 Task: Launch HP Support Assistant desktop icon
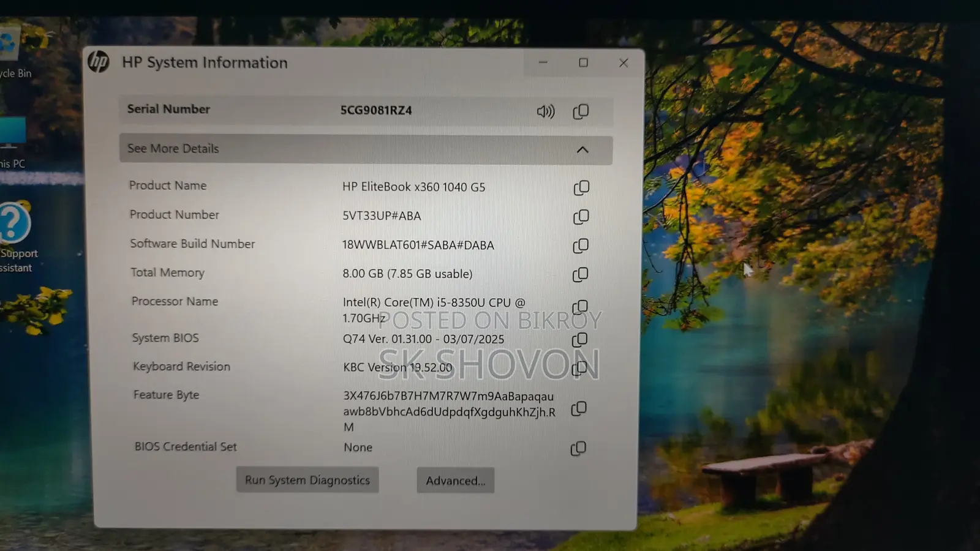pos(17,238)
